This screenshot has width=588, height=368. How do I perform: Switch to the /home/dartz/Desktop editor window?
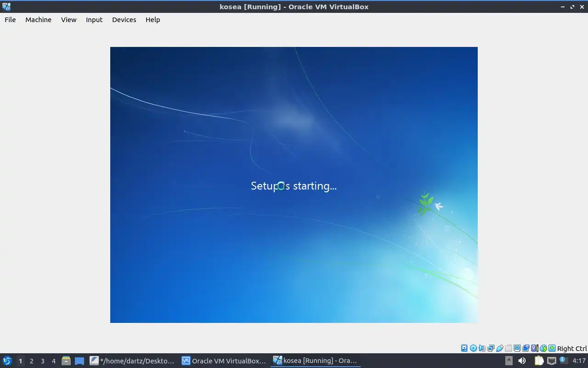(x=132, y=361)
